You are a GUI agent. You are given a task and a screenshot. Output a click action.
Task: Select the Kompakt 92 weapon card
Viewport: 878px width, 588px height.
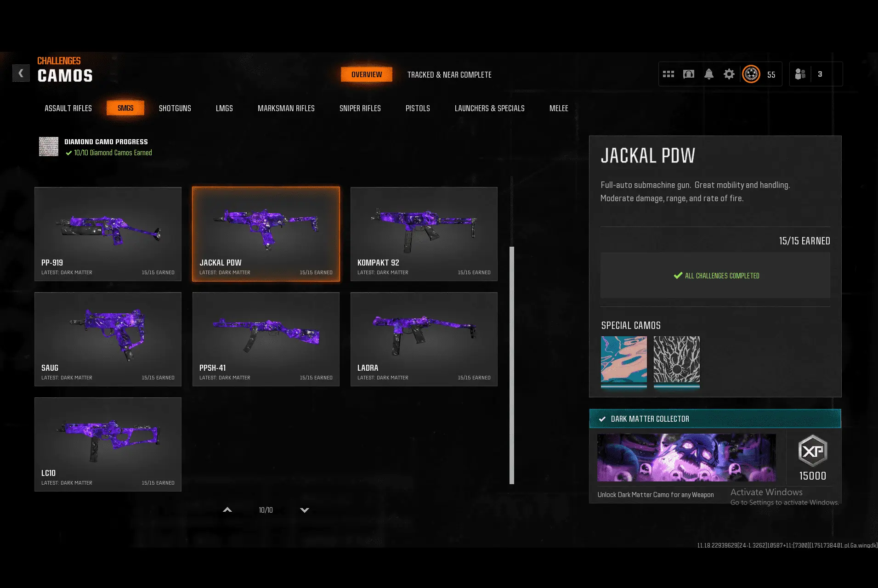click(424, 234)
